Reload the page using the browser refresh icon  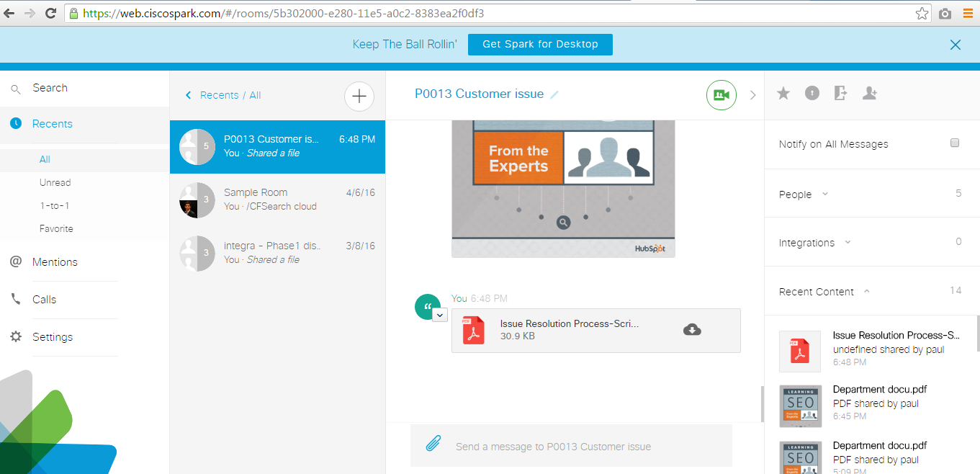click(x=51, y=14)
